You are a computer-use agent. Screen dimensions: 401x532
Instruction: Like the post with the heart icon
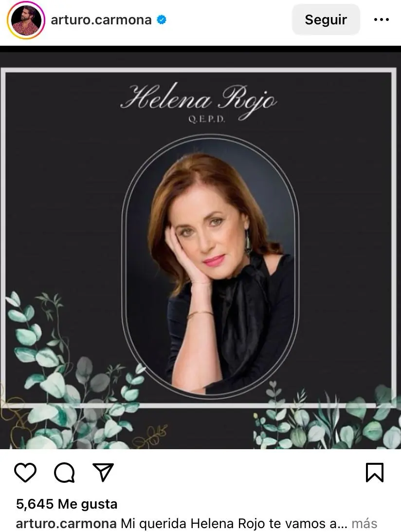pos(25,472)
